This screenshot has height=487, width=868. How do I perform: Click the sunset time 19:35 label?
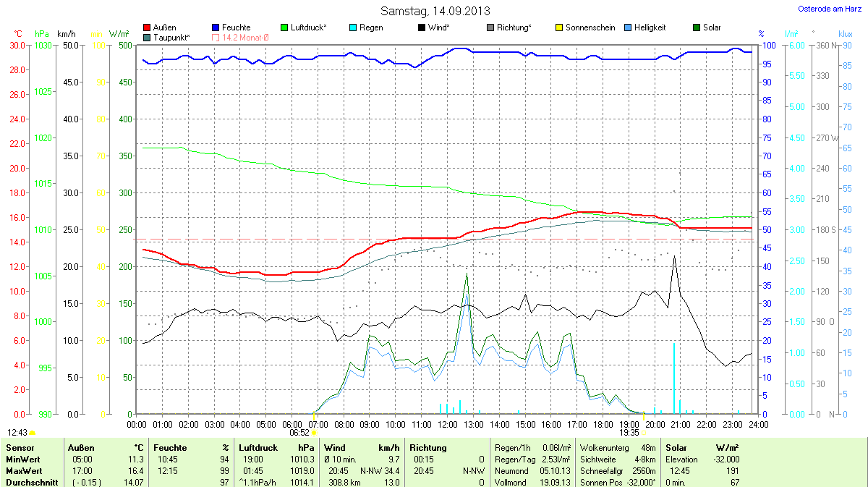(x=629, y=432)
